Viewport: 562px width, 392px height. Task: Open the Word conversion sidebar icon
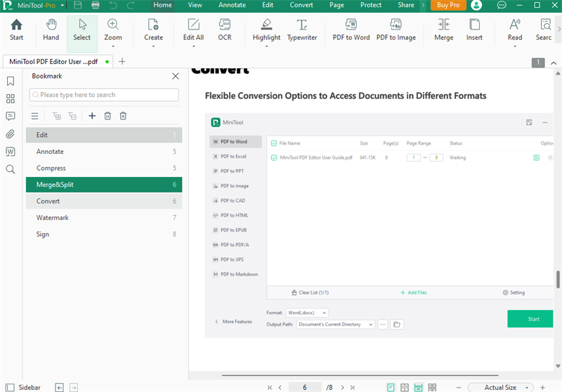(11, 152)
